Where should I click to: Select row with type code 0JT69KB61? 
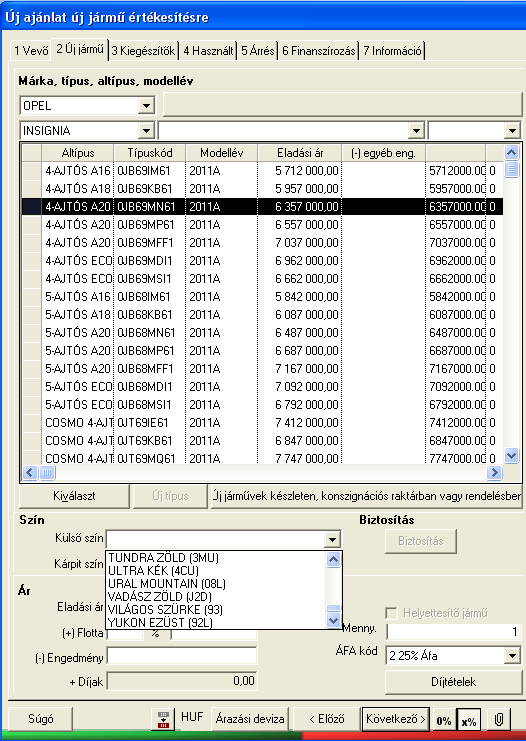click(262, 440)
